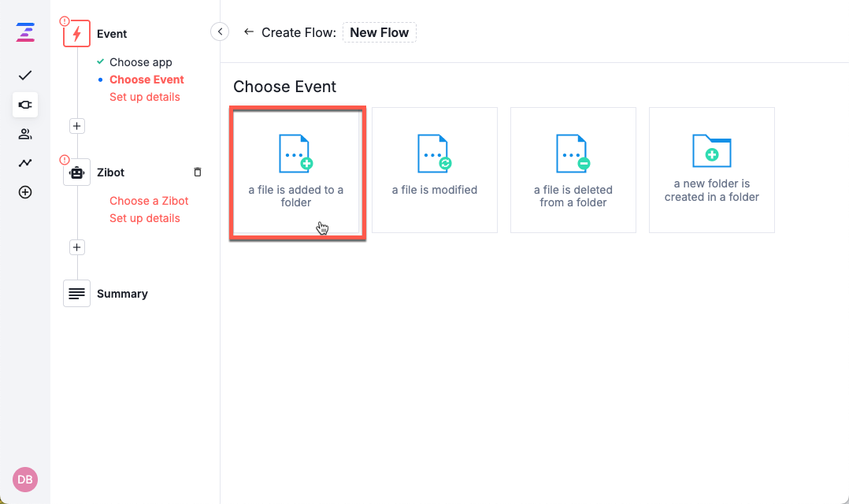Screen dimensions: 849x504
Task: Delete the Zibot step using trash icon
Action: point(197,172)
